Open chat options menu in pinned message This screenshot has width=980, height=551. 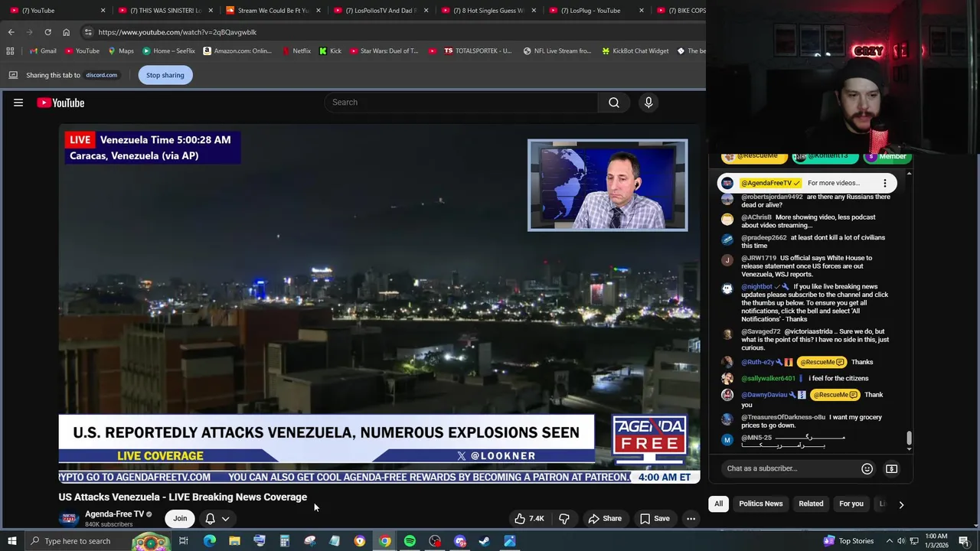point(884,183)
